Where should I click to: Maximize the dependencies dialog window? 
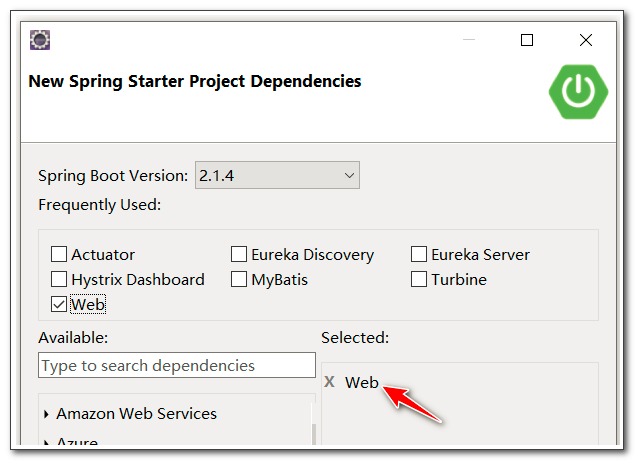pyautogui.click(x=526, y=40)
